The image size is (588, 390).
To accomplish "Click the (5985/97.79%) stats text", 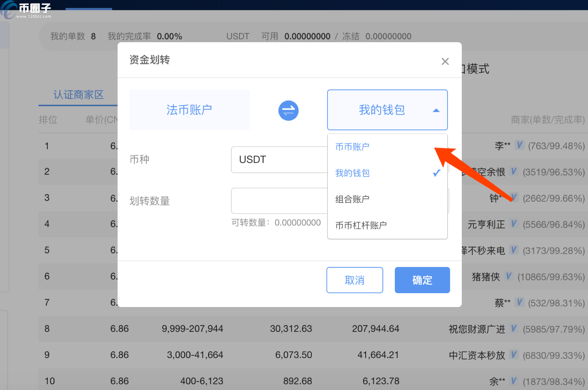I will click(x=554, y=329).
